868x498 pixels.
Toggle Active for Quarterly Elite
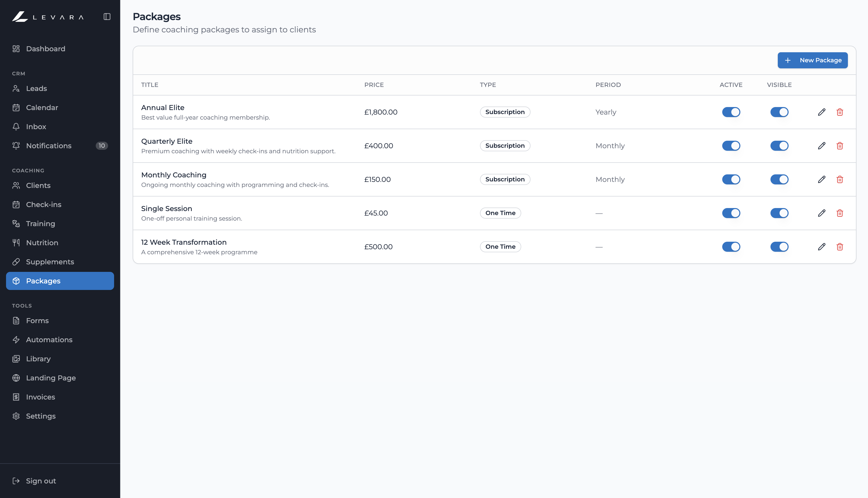[731, 146]
